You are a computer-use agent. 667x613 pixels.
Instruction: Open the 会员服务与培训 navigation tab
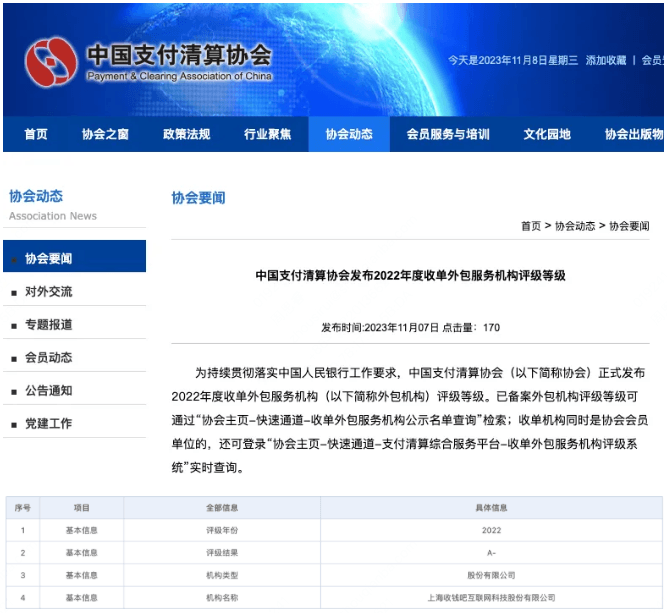pos(448,134)
